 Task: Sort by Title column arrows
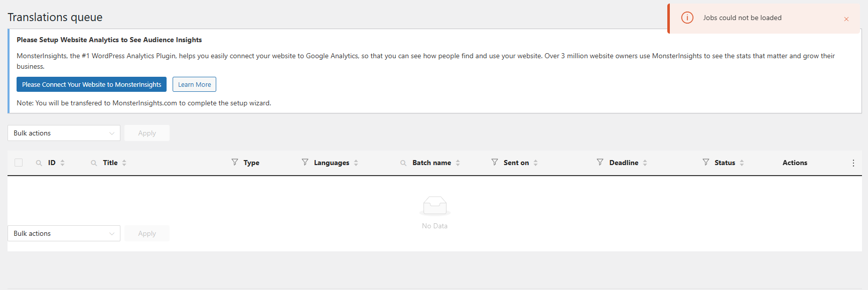124,163
